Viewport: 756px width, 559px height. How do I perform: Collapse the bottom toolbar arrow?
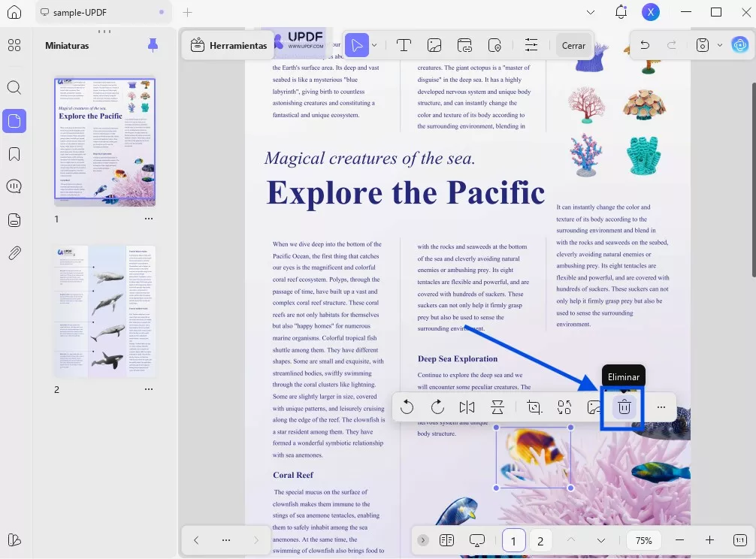[423, 540]
